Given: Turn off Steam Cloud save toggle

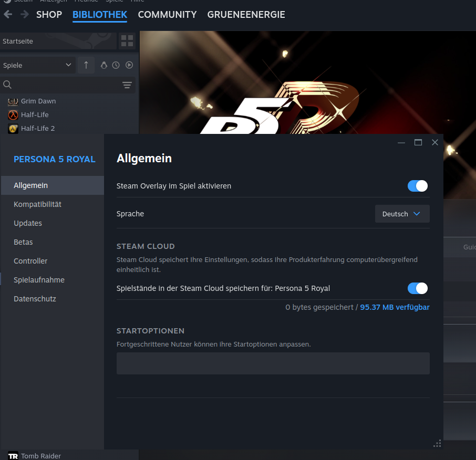Looking at the screenshot, I should [x=417, y=288].
